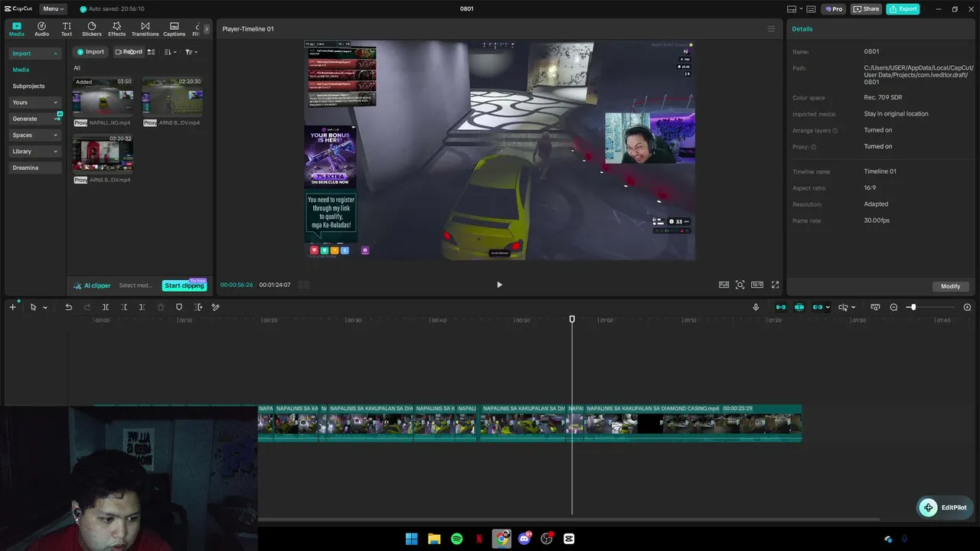Open the Captions tab
This screenshot has height=551, width=980.
[174, 29]
